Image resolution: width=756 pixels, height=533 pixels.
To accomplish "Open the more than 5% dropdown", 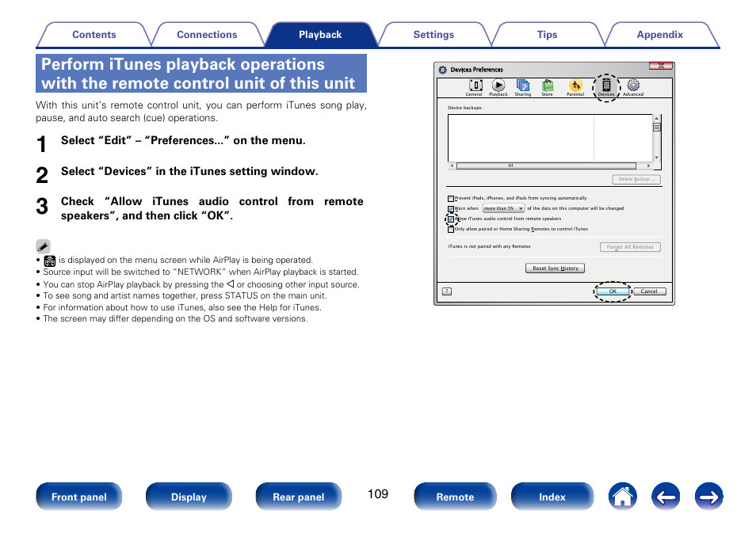I will [503, 208].
